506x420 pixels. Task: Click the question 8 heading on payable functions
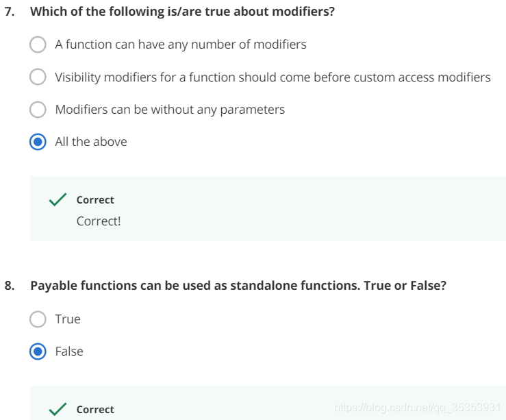click(x=238, y=286)
